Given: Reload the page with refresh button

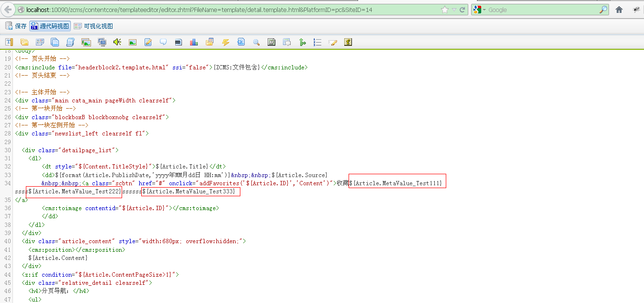Looking at the screenshot, I should pyautogui.click(x=463, y=10).
